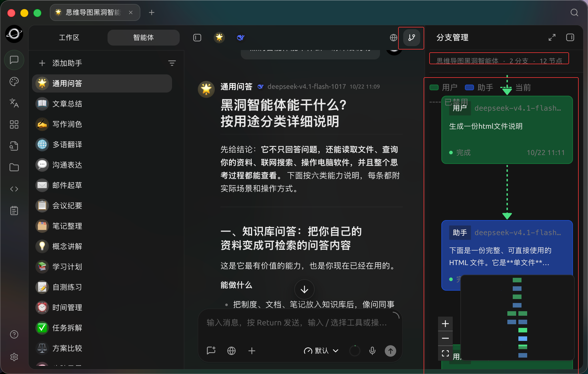Close the 思维导图黑洞智能 tab
The width and height of the screenshot is (588, 374).
point(131,12)
